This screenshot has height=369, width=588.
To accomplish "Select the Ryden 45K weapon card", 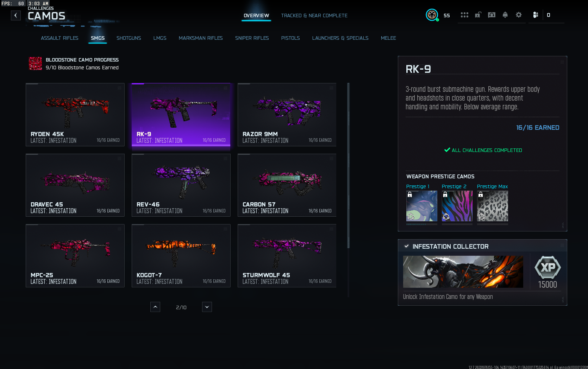I will [75, 115].
